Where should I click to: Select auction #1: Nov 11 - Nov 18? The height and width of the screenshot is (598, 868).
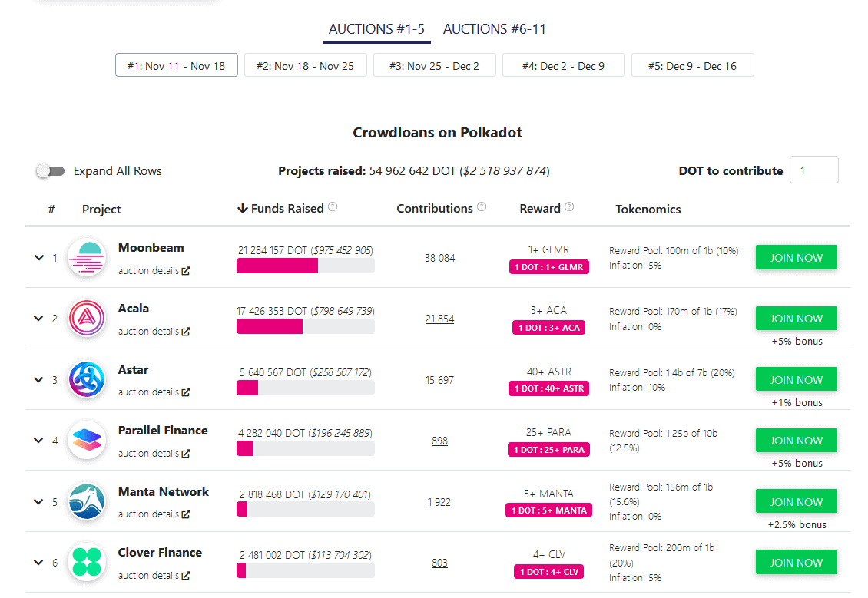click(177, 65)
